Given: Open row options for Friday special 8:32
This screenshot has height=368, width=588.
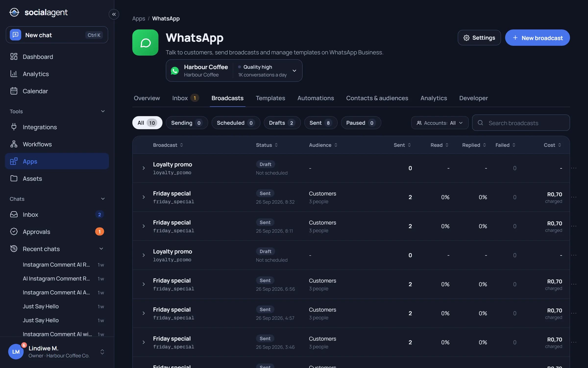Looking at the screenshot, I should [x=574, y=197].
